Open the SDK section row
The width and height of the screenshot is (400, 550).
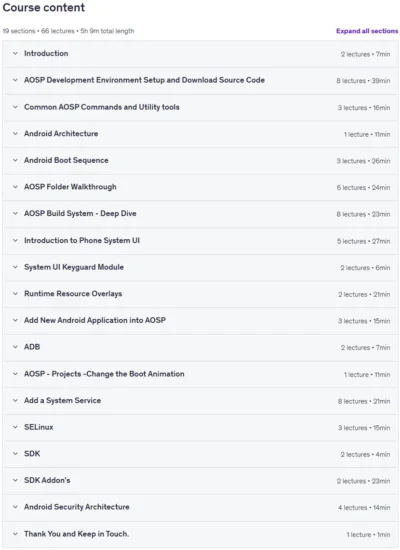point(200,454)
